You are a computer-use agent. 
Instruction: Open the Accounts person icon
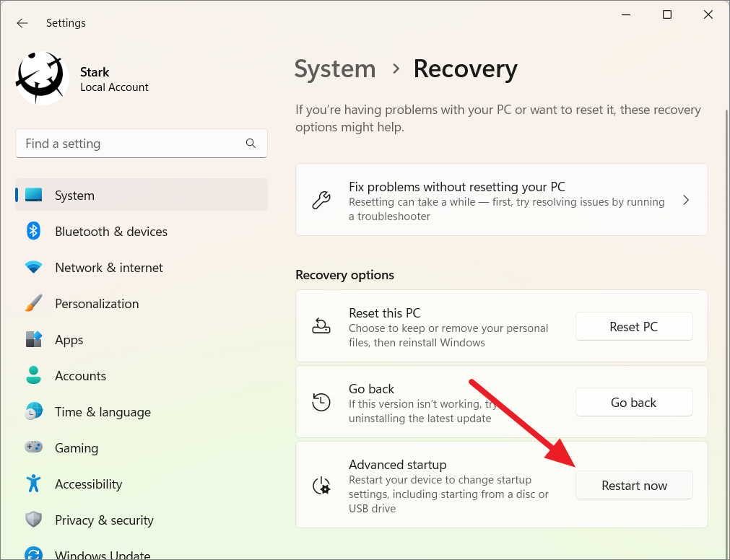point(33,375)
